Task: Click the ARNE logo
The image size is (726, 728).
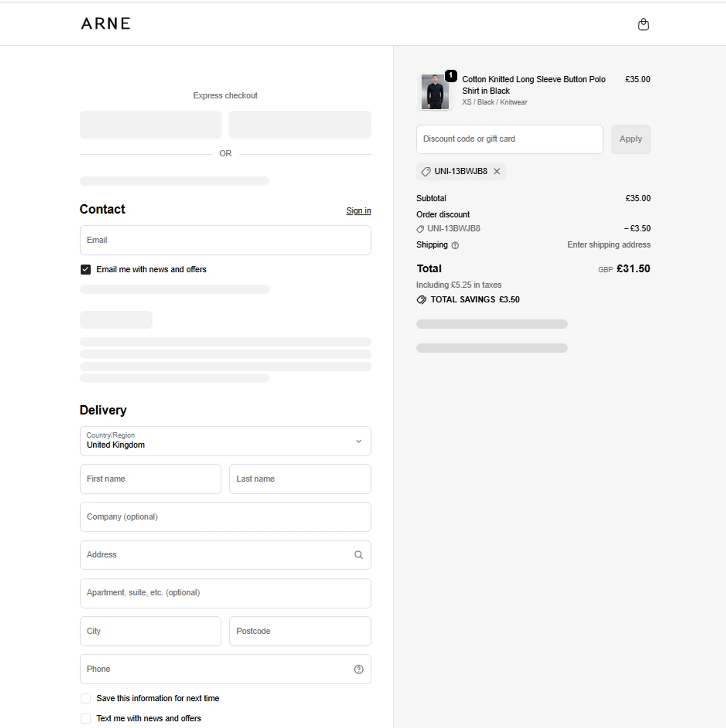Action: pyautogui.click(x=106, y=23)
